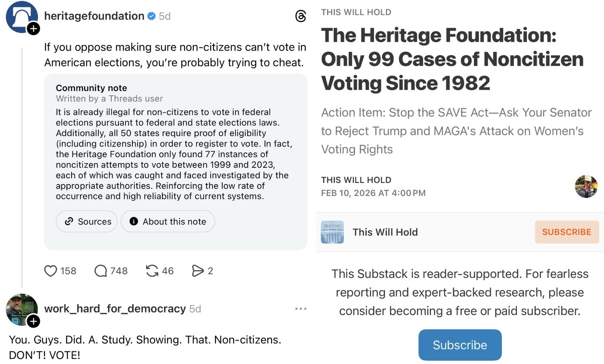Click the Threads logo icon
604x364 pixels.
[x=301, y=16]
